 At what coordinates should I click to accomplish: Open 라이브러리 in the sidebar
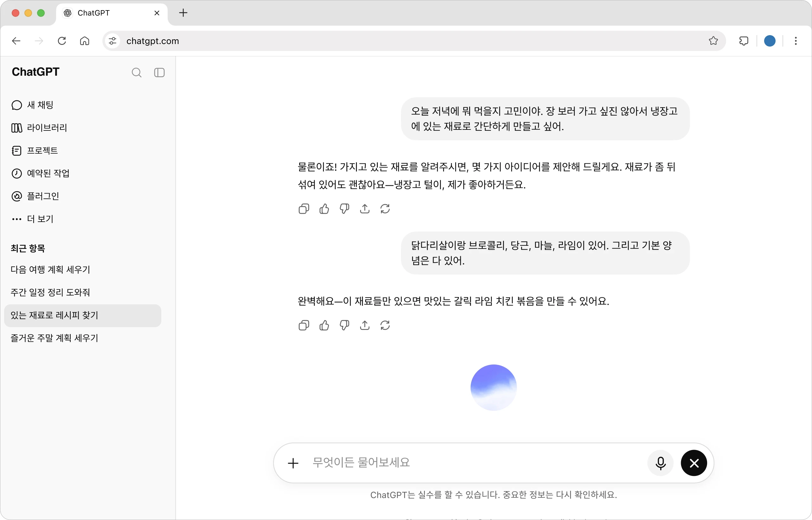(39, 128)
